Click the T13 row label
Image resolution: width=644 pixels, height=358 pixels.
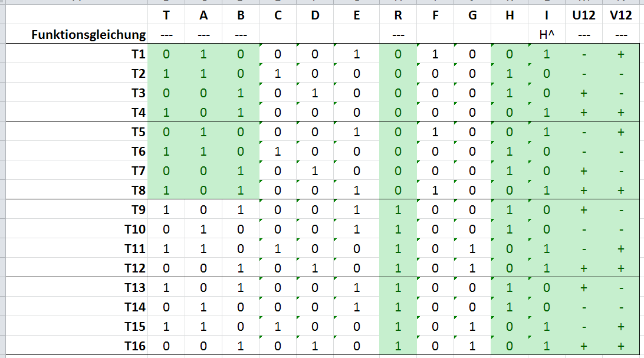136,288
